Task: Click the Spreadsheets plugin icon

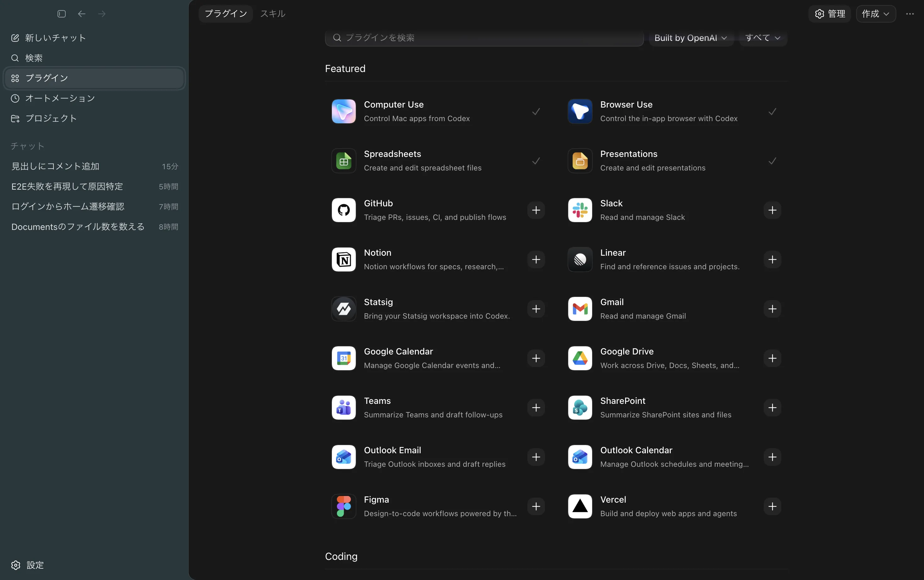Action: pos(344,161)
